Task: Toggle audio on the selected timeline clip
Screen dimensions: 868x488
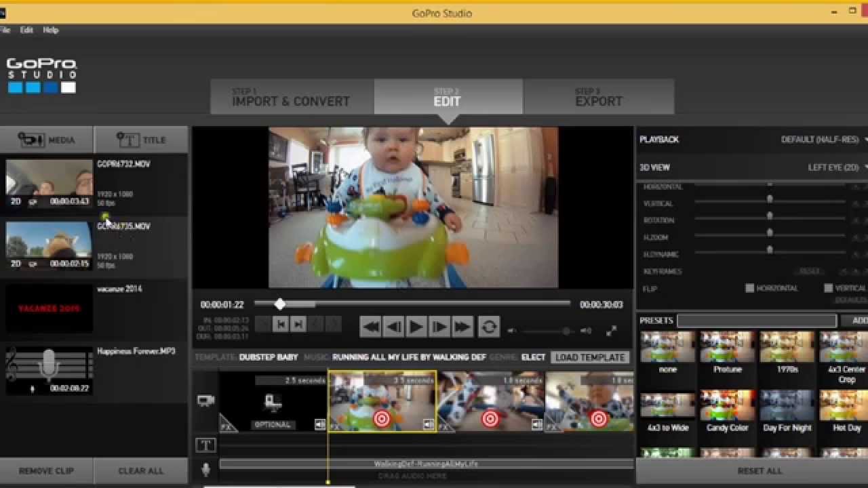Action: click(x=429, y=425)
